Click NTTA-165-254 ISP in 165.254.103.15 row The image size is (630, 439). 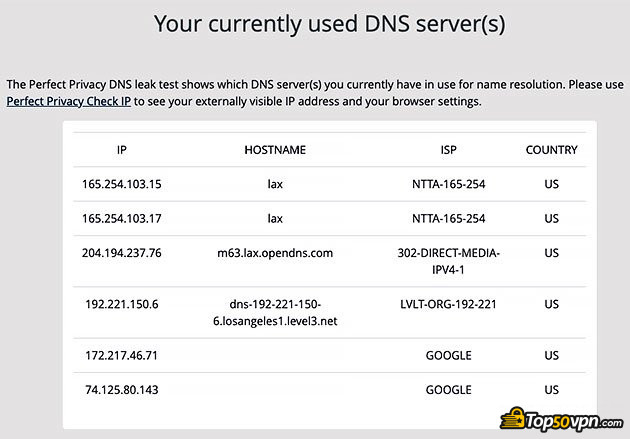(x=448, y=184)
